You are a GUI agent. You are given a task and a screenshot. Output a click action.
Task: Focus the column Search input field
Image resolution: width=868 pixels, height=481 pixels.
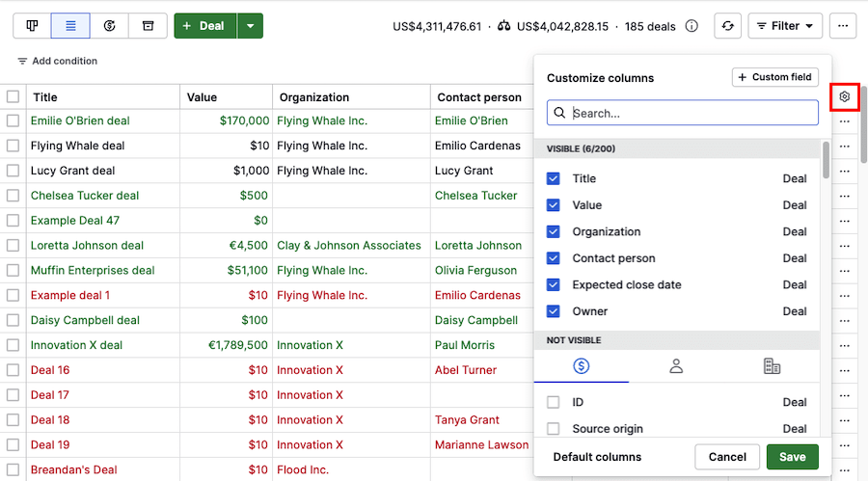coord(683,113)
